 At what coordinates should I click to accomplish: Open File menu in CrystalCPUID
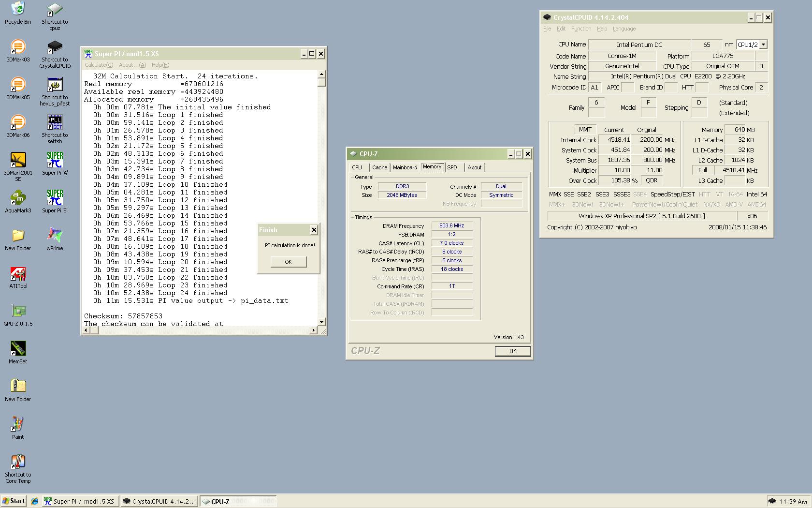click(547, 29)
